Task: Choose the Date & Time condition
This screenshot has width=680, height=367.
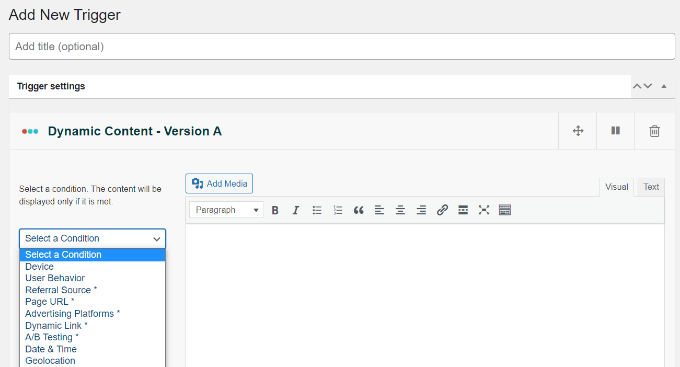Action: [x=92, y=349]
